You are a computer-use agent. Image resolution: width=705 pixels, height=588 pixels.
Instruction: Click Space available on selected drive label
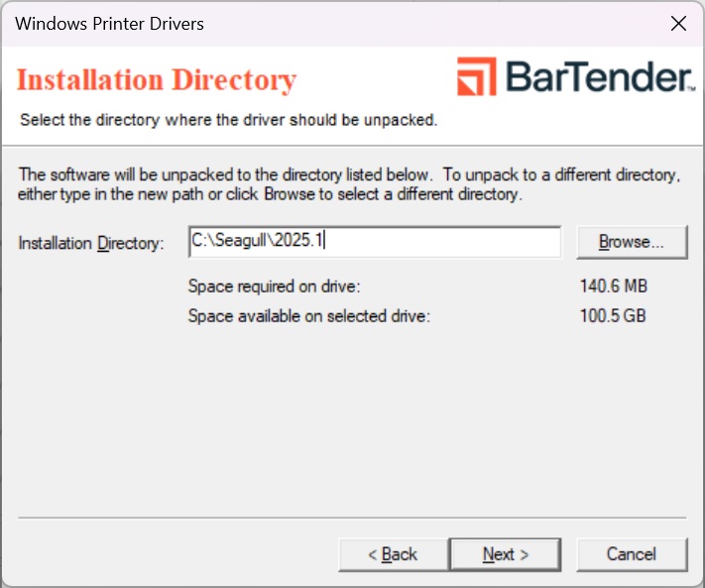coord(308,316)
